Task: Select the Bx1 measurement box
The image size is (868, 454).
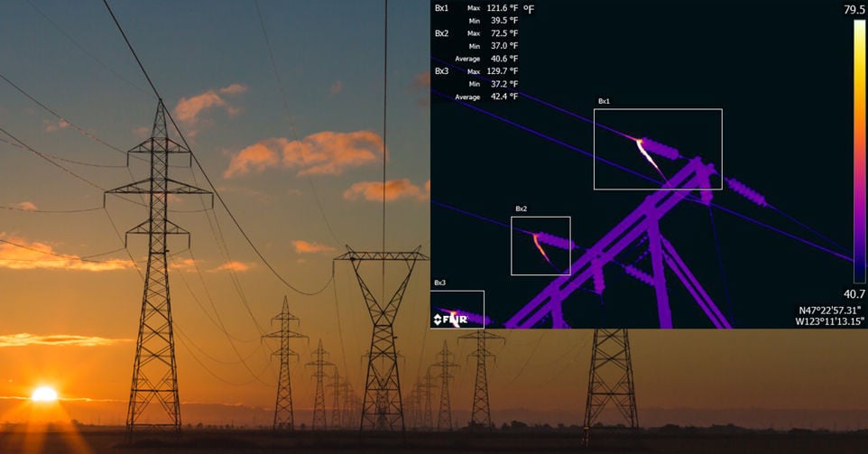Action: pyautogui.click(x=657, y=149)
